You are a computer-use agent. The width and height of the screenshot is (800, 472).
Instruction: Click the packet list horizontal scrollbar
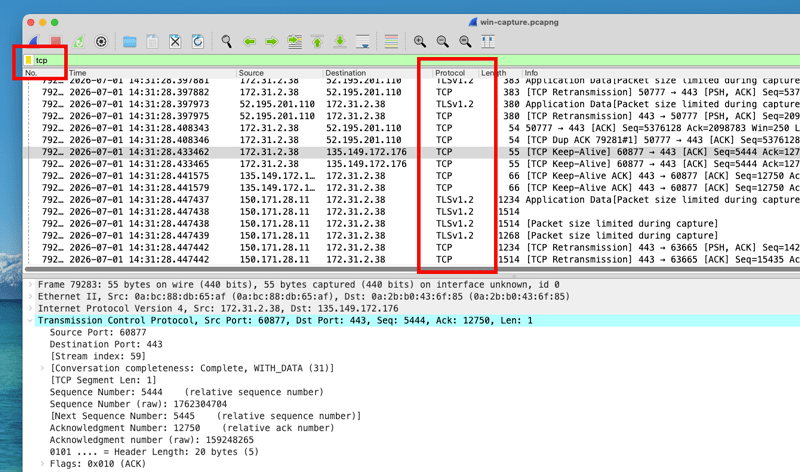[411, 269]
